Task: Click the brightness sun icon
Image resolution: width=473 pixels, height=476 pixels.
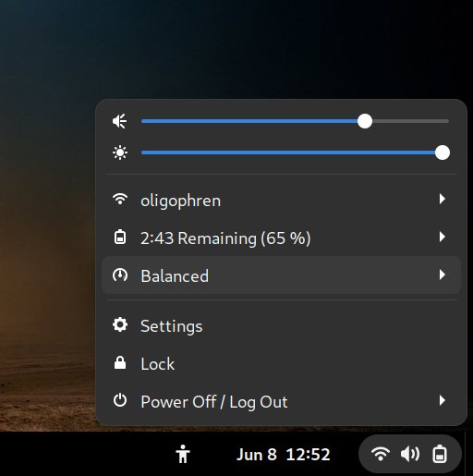Action: click(120, 153)
